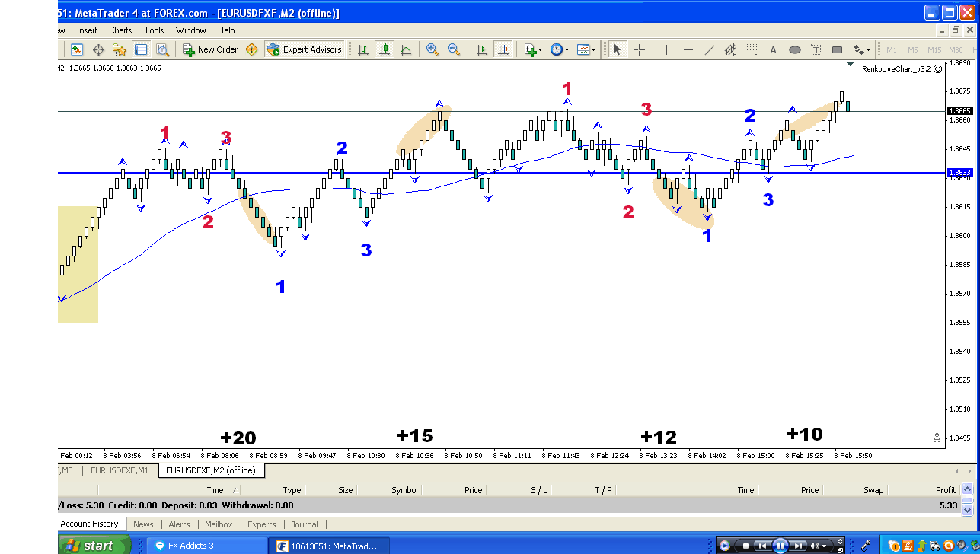Viewport: 980px width, 554px height.
Task: Open the Tools menu
Action: (x=154, y=30)
